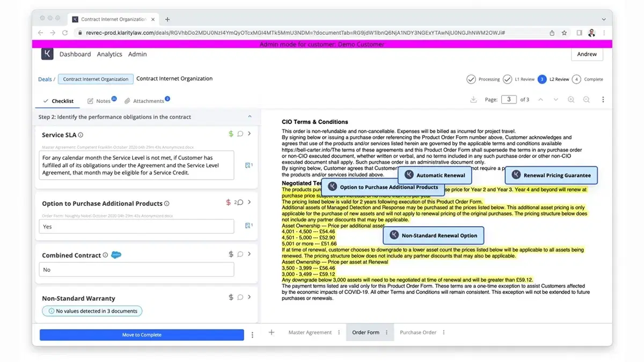Go to the next page using the down arrow
The width and height of the screenshot is (644, 362).
(556, 100)
